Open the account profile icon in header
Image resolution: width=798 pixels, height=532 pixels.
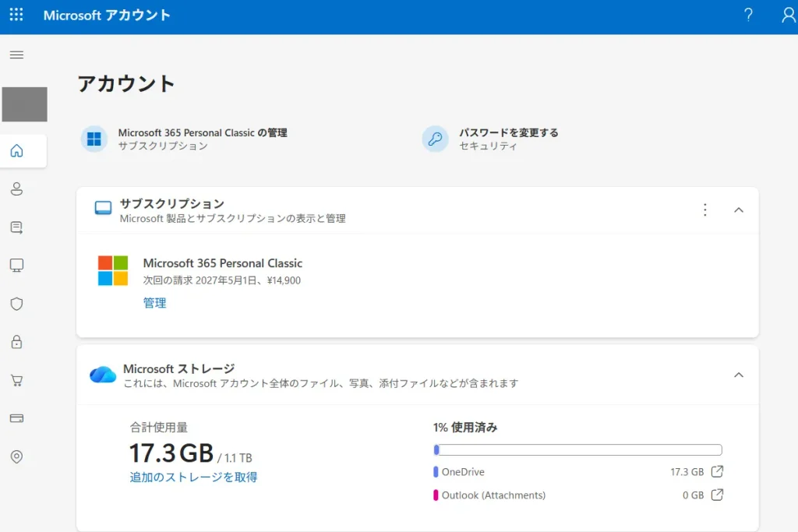(x=789, y=15)
